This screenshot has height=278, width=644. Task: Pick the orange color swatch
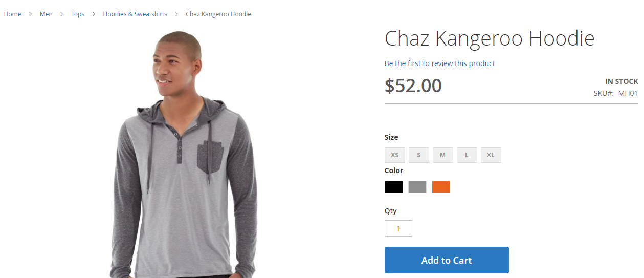click(441, 187)
